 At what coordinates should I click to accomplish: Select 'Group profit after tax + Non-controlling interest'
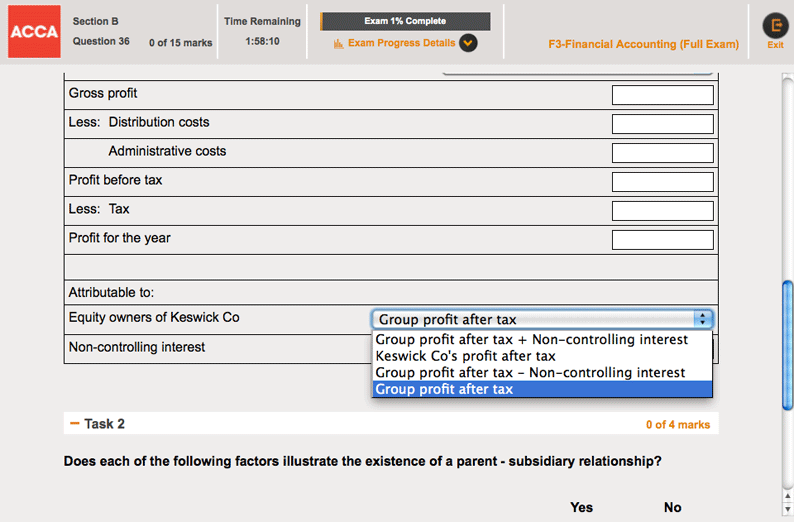(531, 340)
